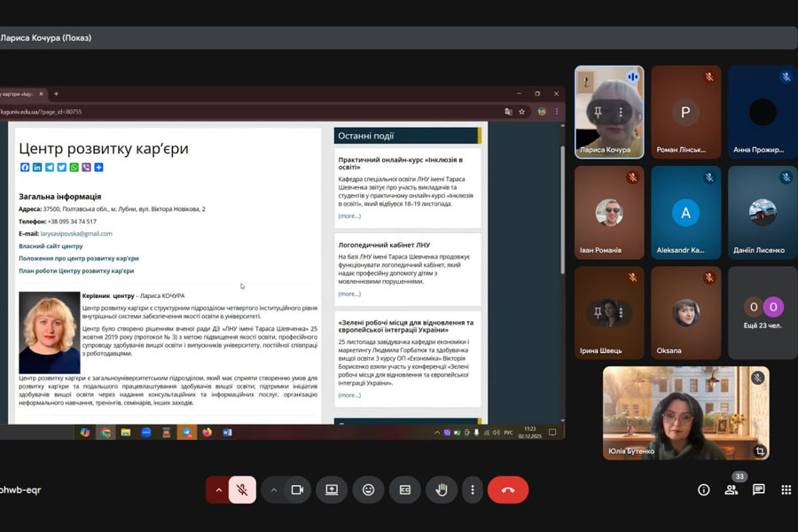Open Firefox from the shared taskbar

207,432
